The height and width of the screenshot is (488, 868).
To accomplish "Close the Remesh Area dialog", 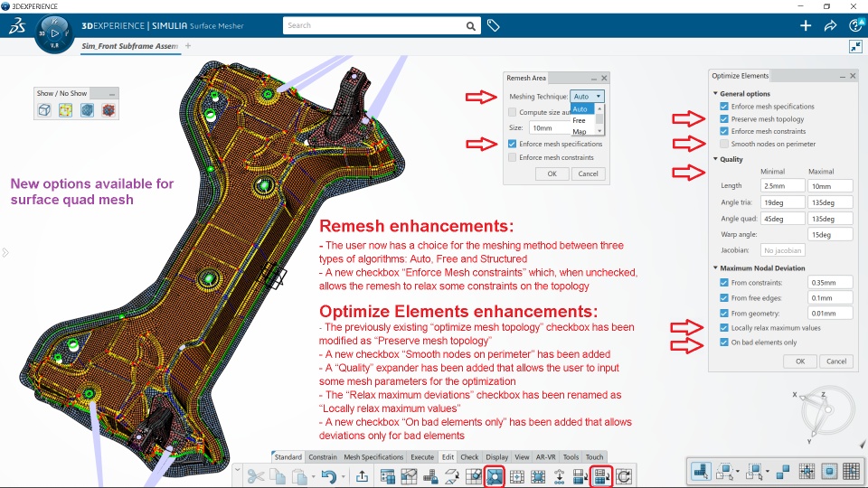I will (x=604, y=78).
